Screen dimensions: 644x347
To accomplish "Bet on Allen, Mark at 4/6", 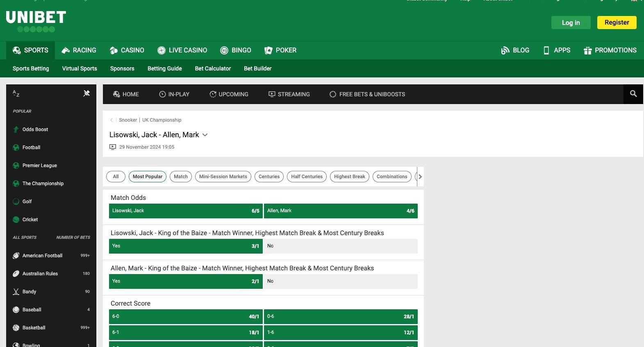I will tap(341, 211).
